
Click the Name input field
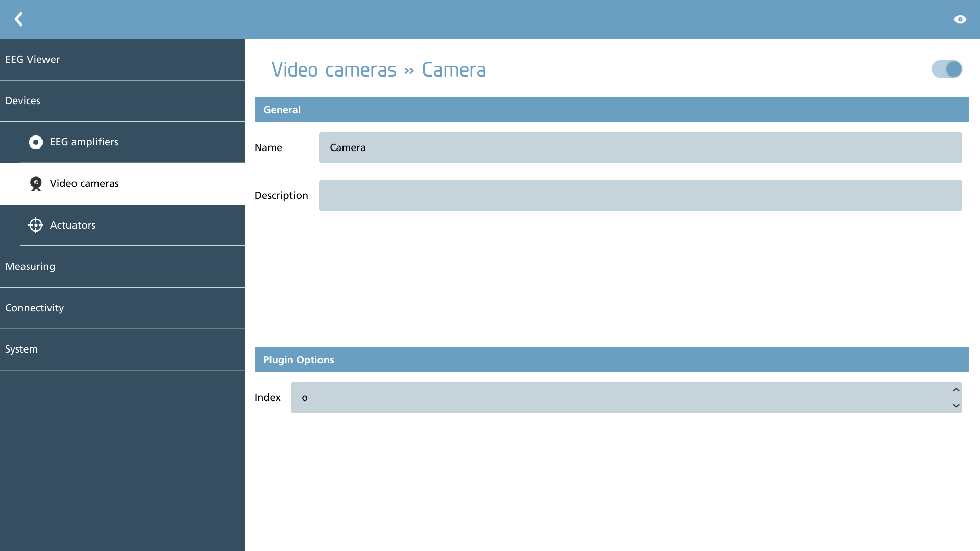click(x=640, y=147)
